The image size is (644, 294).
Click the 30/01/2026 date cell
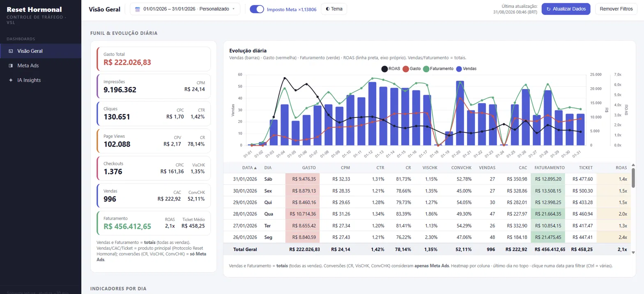click(x=245, y=191)
